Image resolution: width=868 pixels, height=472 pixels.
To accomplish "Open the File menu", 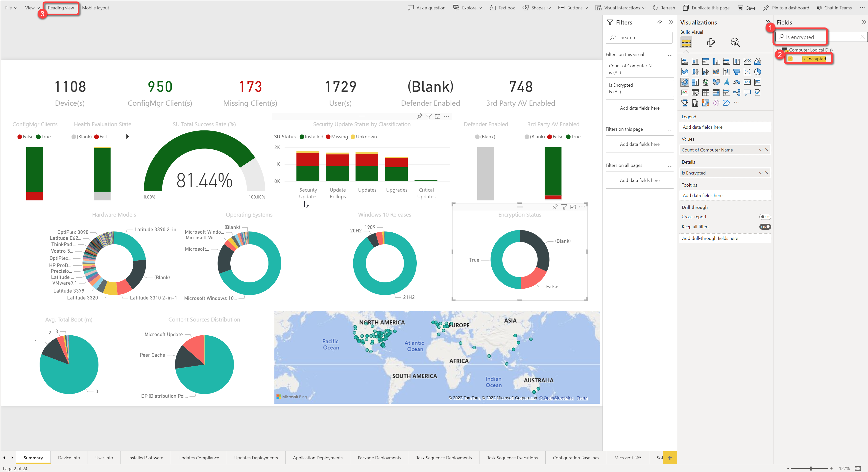I will [x=11, y=8].
